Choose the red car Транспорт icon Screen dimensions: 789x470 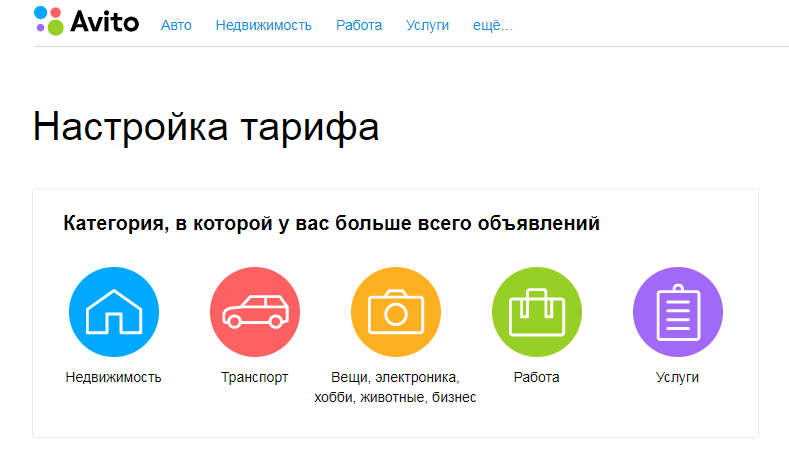(254, 313)
